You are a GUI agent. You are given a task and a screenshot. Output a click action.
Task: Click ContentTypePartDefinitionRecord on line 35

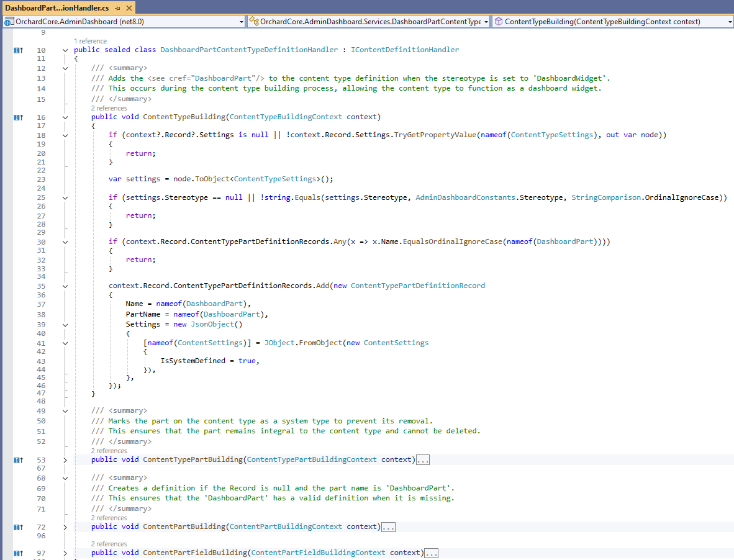[x=418, y=286]
